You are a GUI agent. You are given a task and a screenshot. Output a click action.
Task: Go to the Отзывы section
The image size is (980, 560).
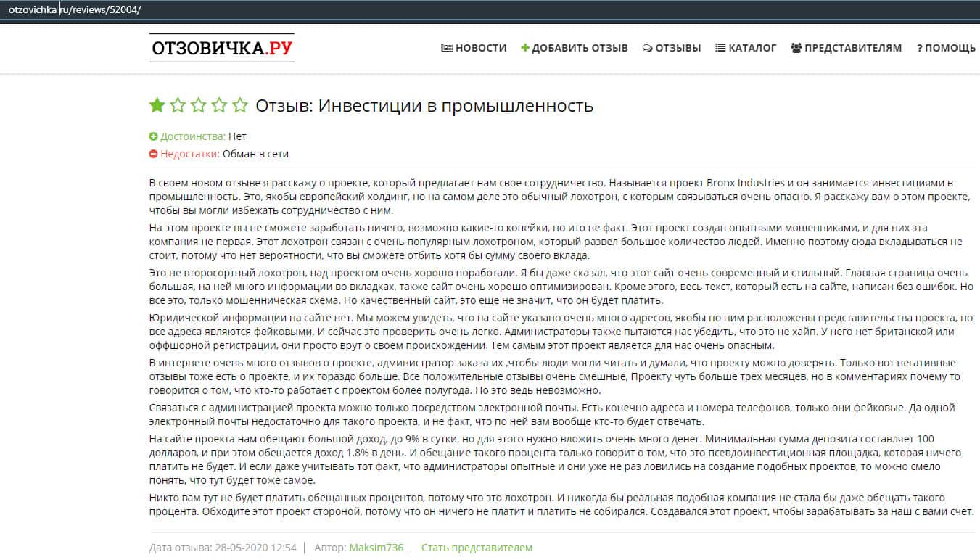click(x=672, y=48)
